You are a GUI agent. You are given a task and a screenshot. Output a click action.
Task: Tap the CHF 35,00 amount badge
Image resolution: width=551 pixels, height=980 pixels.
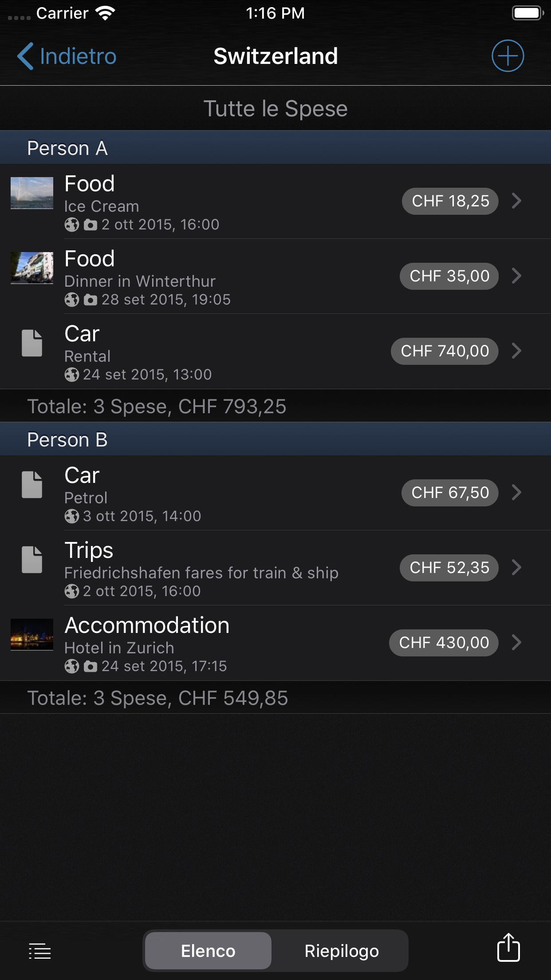click(449, 276)
